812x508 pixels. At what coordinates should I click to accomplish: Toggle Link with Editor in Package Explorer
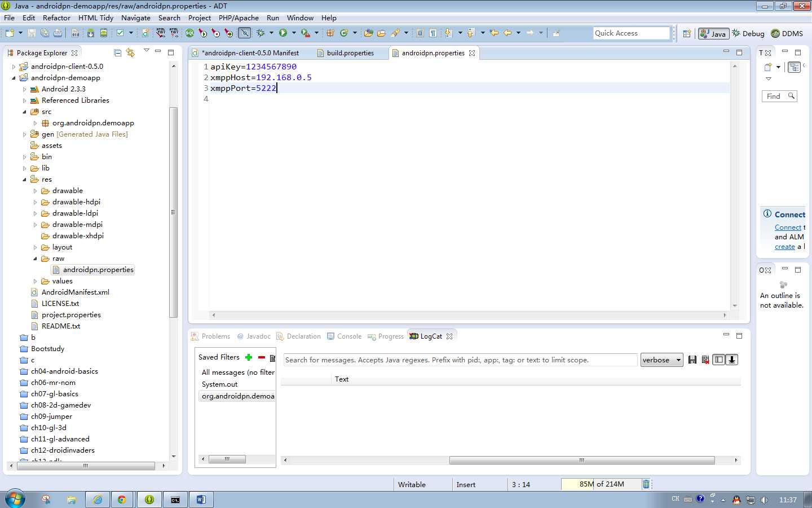point(131,52)
